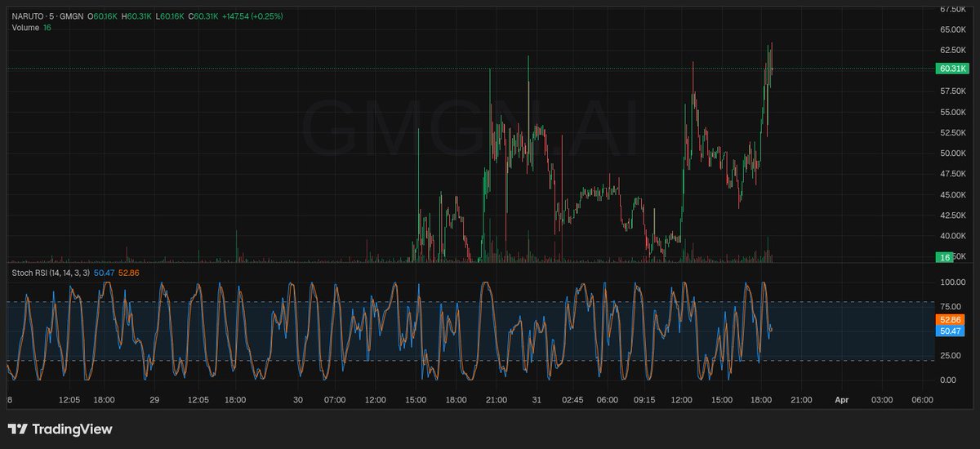
Task: Click the close value C60.31K
Action: pyautogui.click(x=204, y=16)
